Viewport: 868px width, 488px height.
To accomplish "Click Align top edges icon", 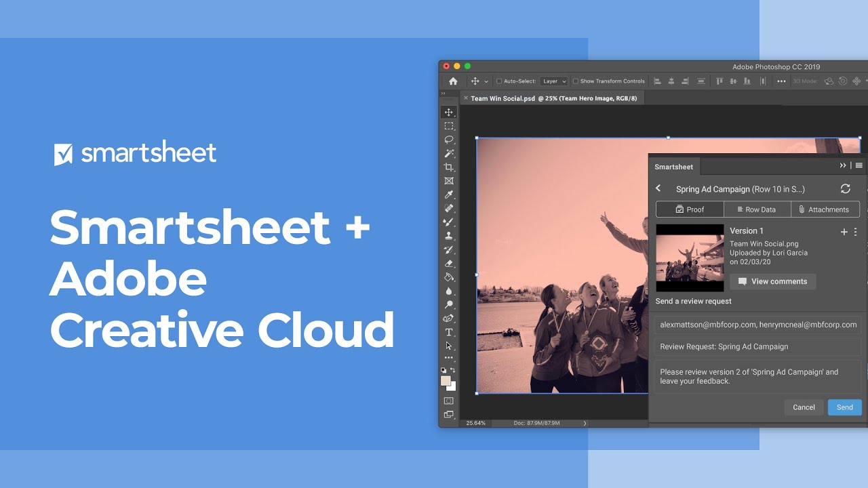I will tap(720, 81).
